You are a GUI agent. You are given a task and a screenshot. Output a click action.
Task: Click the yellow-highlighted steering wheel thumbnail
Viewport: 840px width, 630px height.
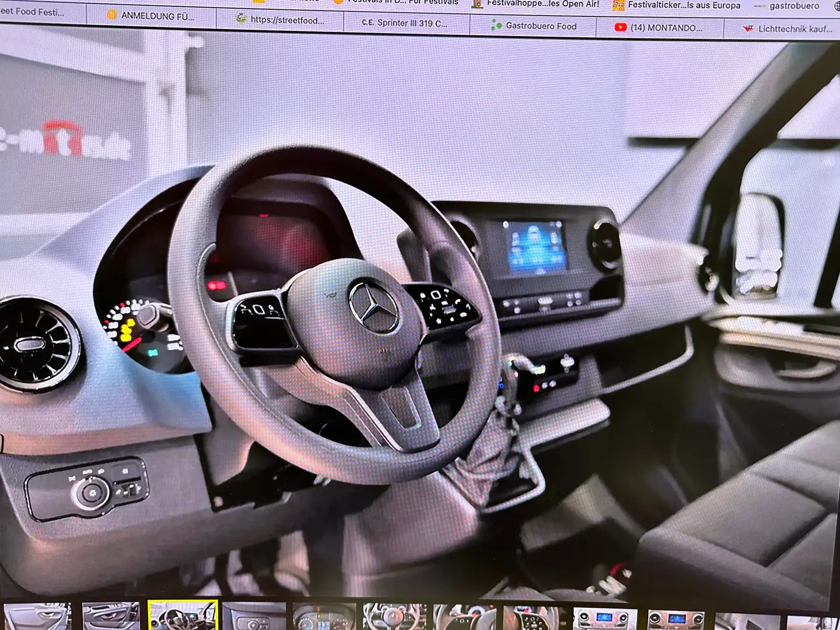tap(183, 616)
